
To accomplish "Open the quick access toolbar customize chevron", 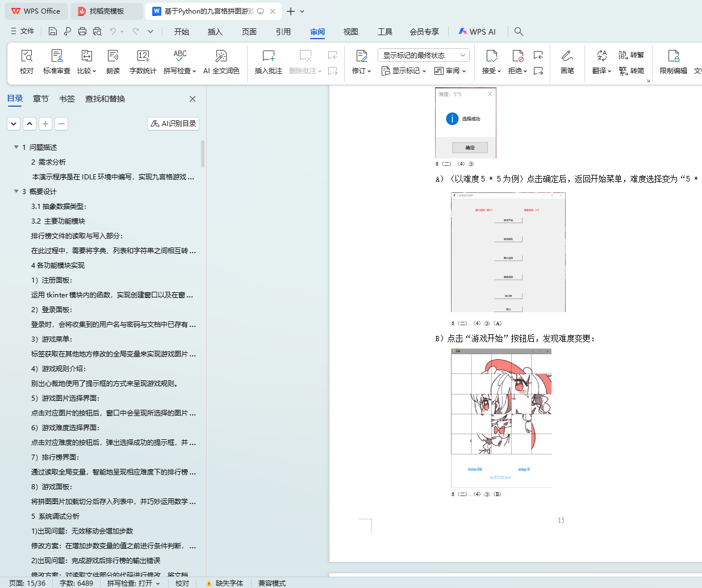I will pyautogui.click(x=151, y=31).
